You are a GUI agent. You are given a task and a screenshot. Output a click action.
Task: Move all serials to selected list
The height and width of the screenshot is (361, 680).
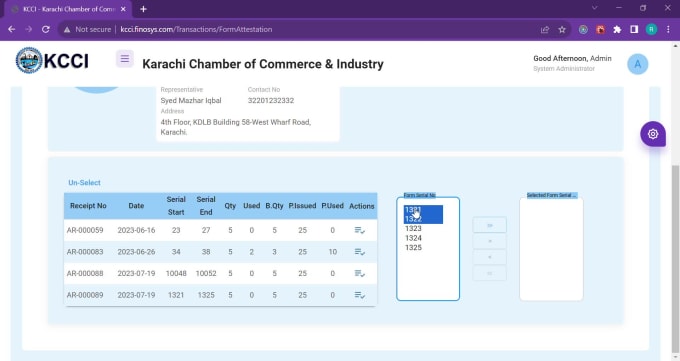tap(489, 225)
